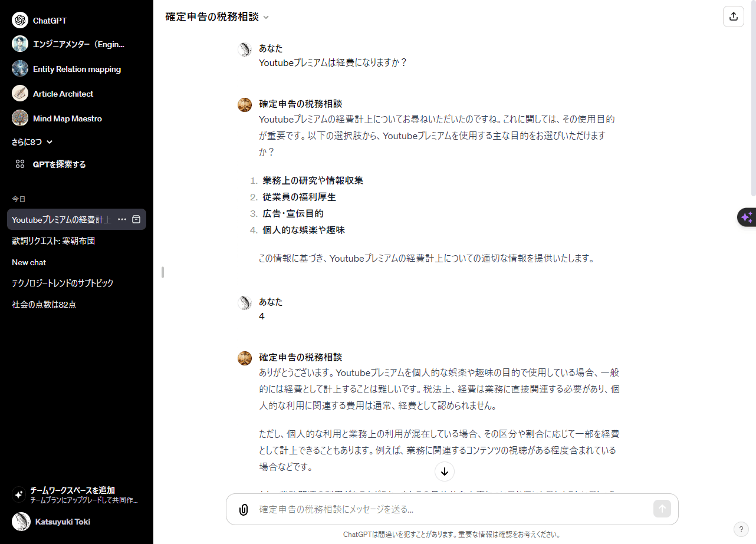
Task: Click the paperclip attach file icon
Action: pyautogui.click(x=243, y=509)
